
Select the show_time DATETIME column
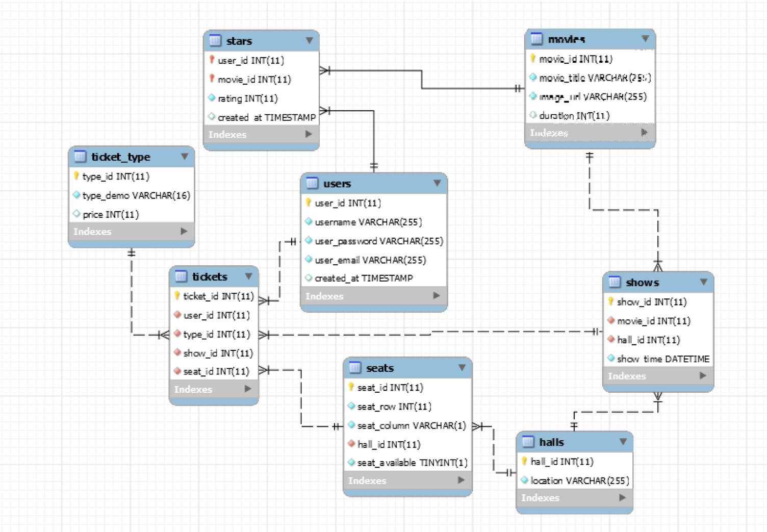[x=662, y=359]
